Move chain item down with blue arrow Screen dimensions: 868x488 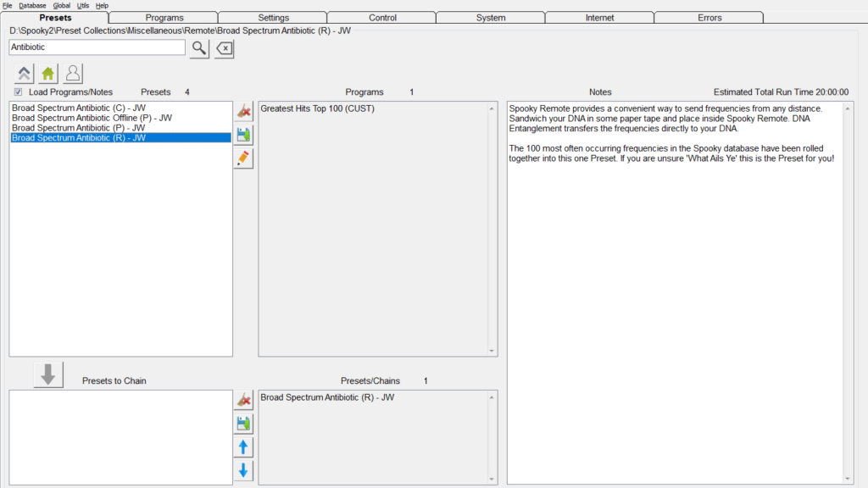(244, 471)
